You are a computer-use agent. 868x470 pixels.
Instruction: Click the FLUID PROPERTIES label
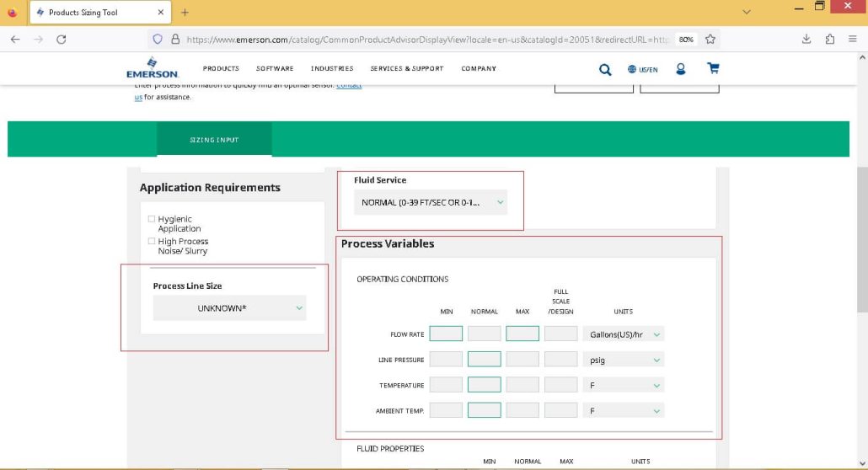click(x=390, y=448)
